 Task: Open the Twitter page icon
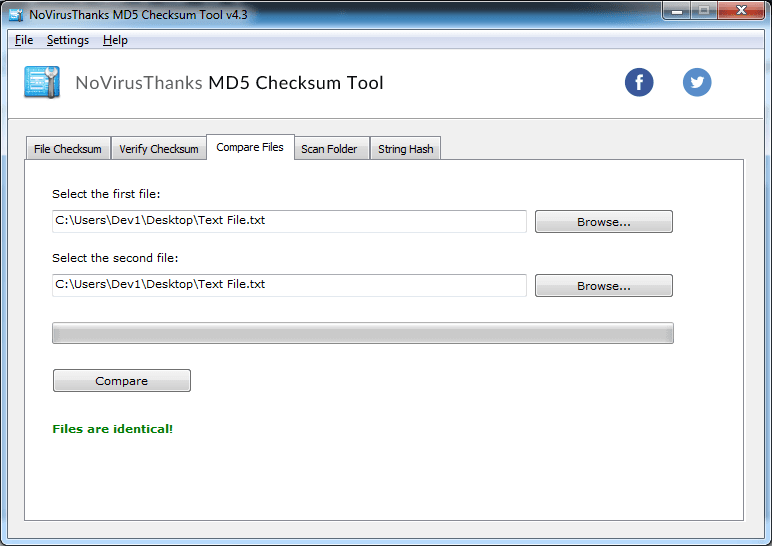pos(697,82)
